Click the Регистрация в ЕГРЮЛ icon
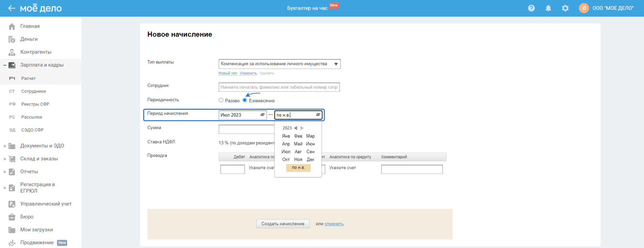This screenshot has height=248, width=644. pyautogui.click(x=12, y=188)
